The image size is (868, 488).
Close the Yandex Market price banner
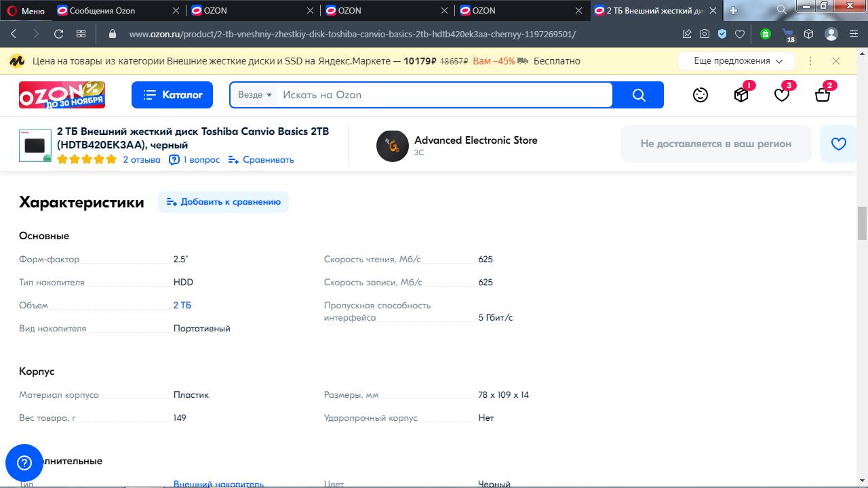836,61
